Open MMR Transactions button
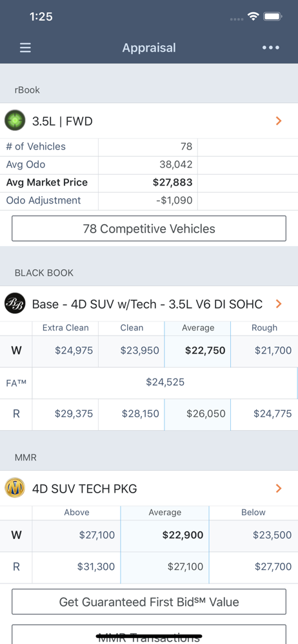 click(148, 634)
